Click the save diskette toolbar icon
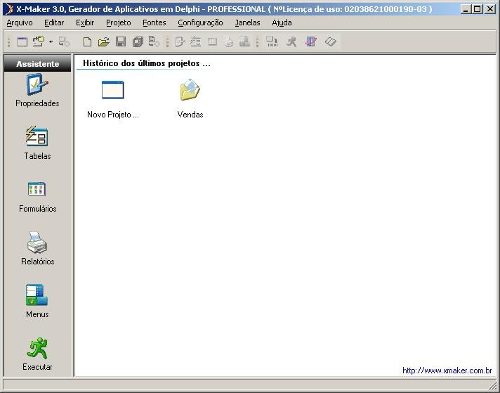The image size is (500, 393). click(121, 42)
